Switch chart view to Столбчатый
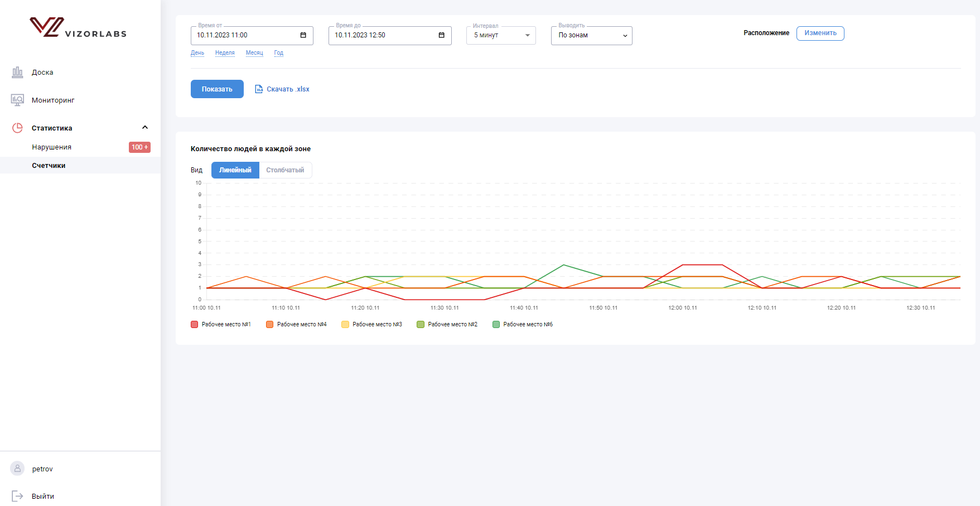 (285, 170)
